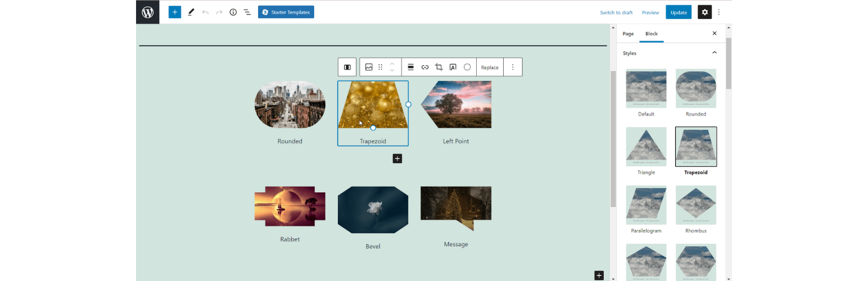
Task: Click the bottom-right add block button
Action: pos(599,275)
